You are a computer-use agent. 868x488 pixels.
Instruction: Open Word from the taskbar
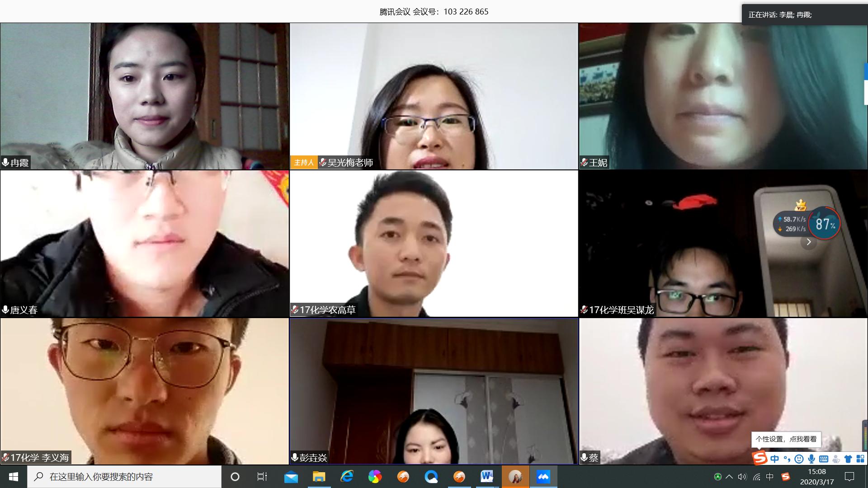click(x=487, y=477)
